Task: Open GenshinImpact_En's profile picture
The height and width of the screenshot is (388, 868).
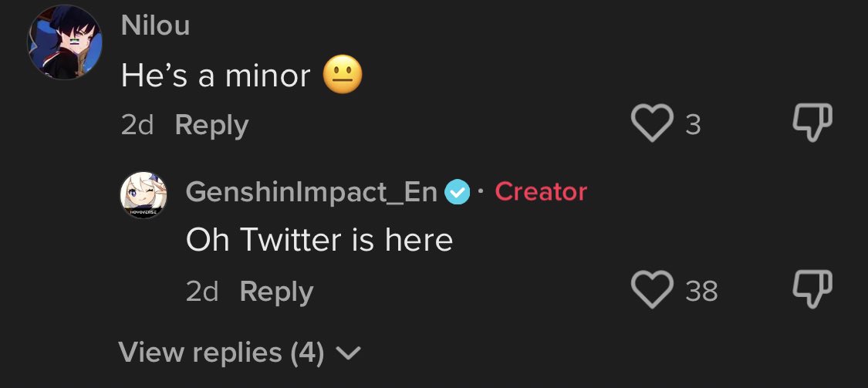Action: click(143, 194)
